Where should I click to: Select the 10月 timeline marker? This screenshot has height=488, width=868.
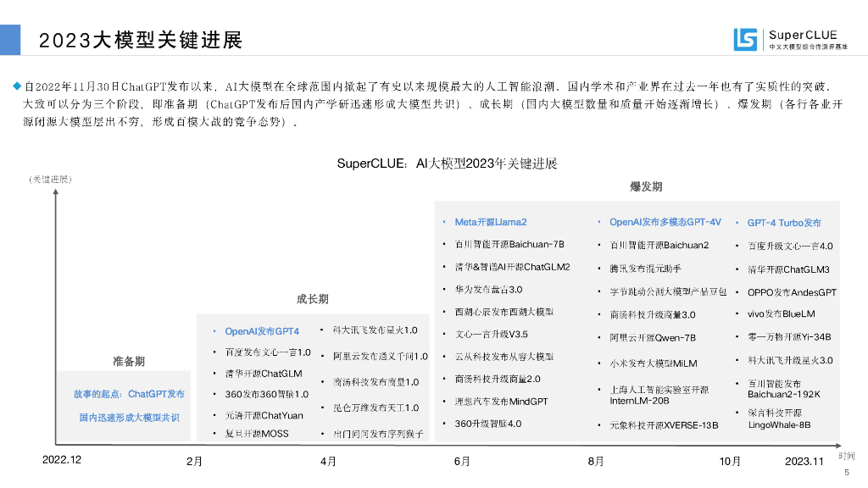tap(730, 461)
